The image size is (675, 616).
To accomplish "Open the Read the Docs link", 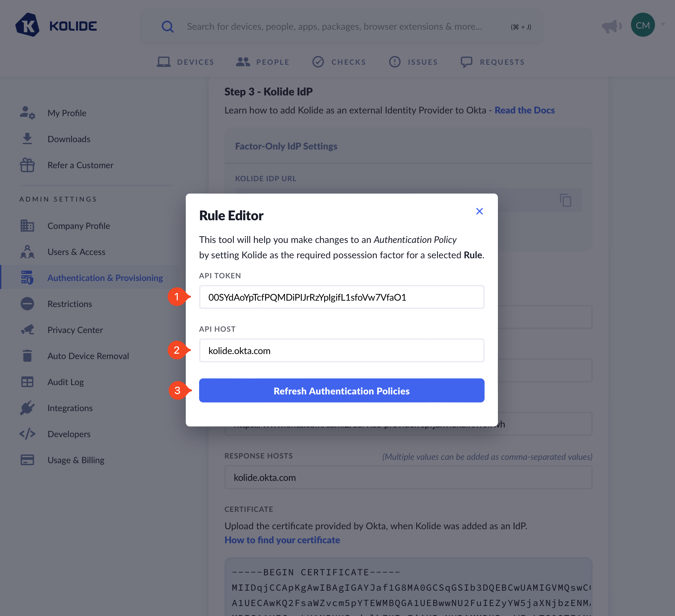I will click(x=524, y=110).
